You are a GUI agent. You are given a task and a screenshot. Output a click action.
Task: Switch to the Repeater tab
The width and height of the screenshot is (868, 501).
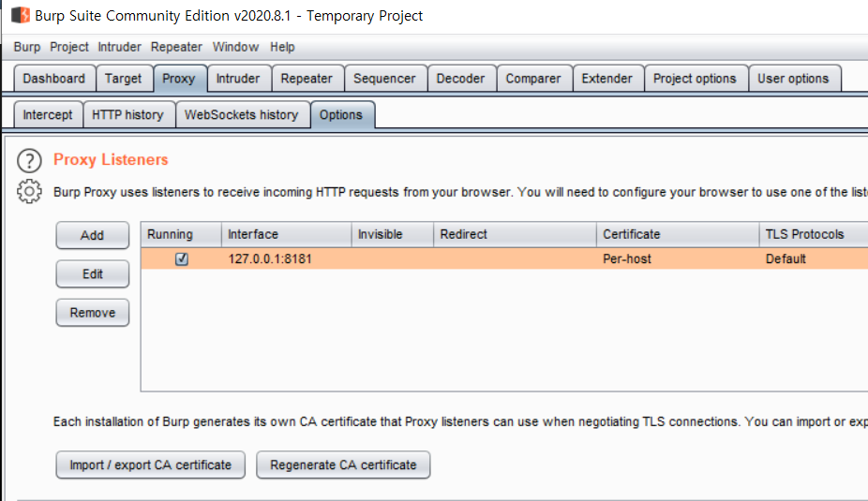[307, 79]
